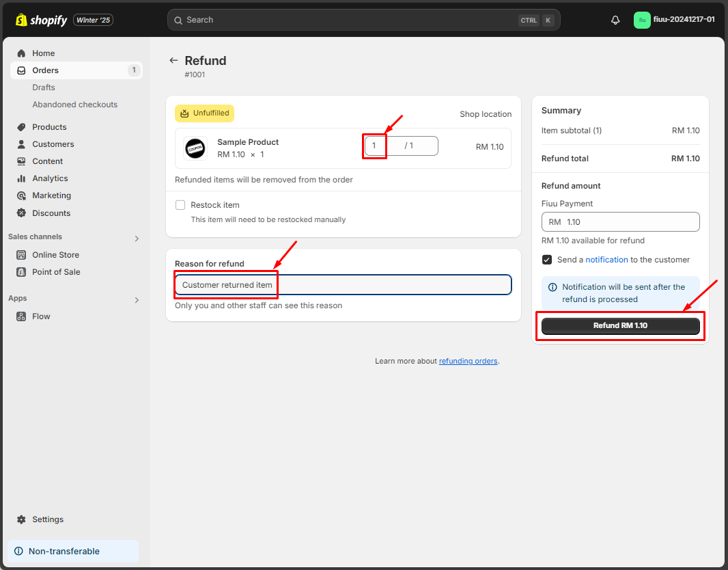Screen dimensions: 728x570
Task: Click the Reason for refund field
Action: (x=343, y=285)
